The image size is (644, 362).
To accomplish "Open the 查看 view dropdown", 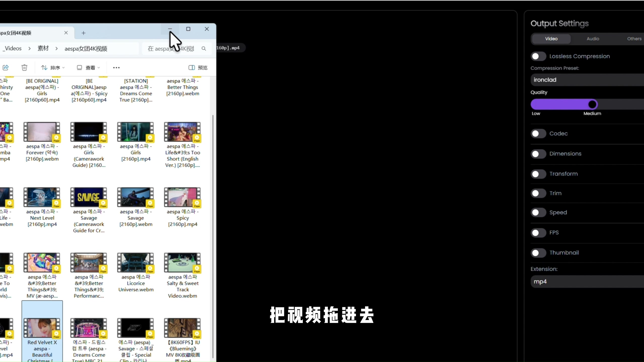I will [89, 68].
